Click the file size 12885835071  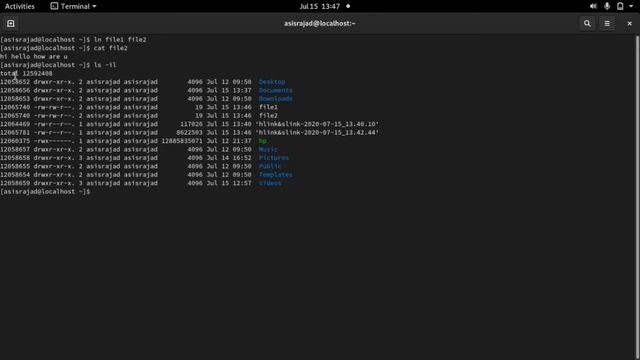(182, 141)
